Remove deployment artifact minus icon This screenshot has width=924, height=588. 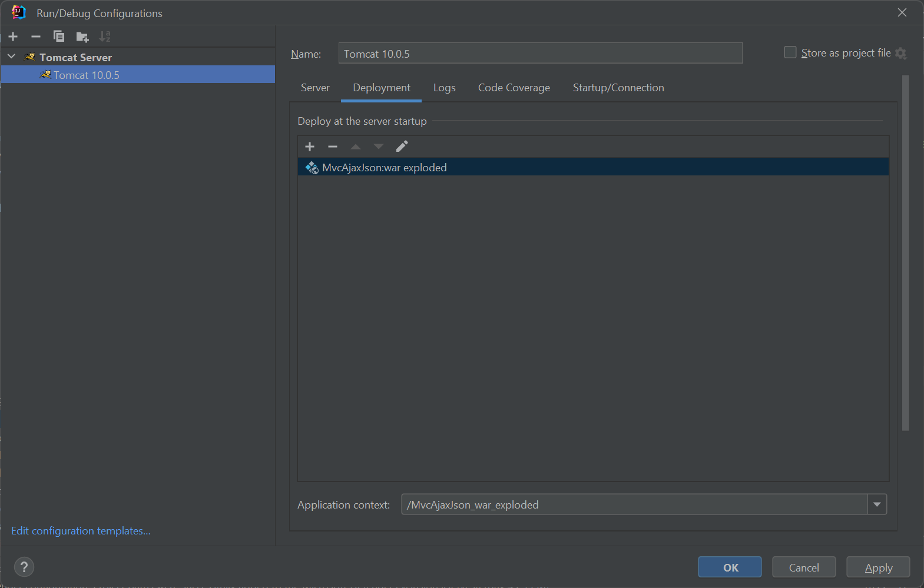[x=333, y=147]
